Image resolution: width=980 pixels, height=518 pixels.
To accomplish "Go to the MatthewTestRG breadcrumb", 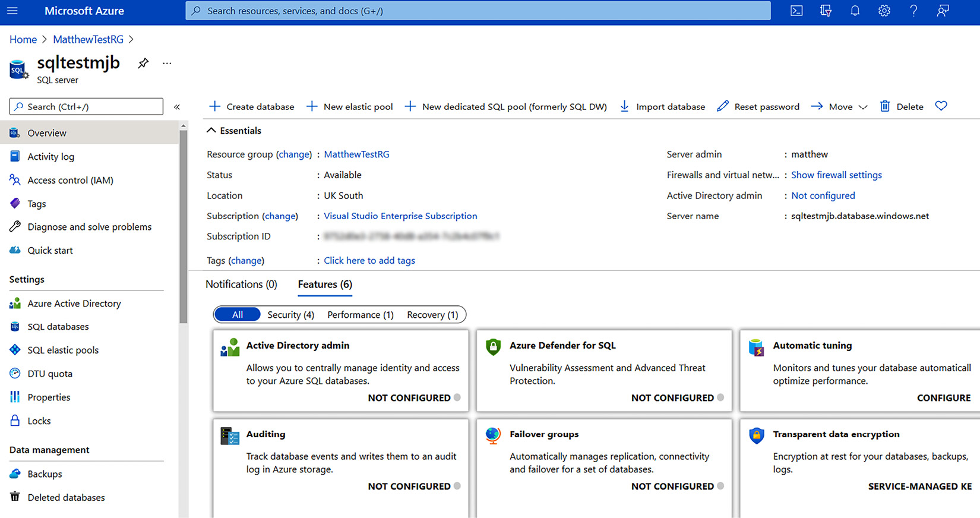I will 88,39.
